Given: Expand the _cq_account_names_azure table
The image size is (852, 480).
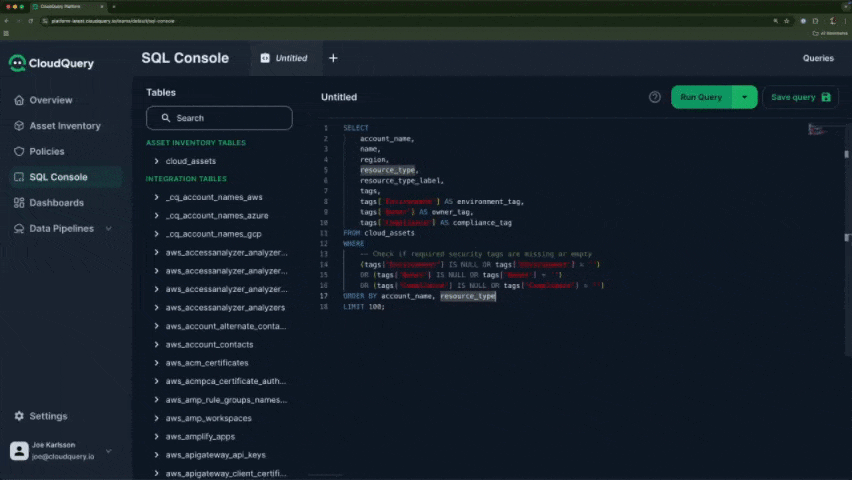Looking at the screenshot, I should 157,216.
